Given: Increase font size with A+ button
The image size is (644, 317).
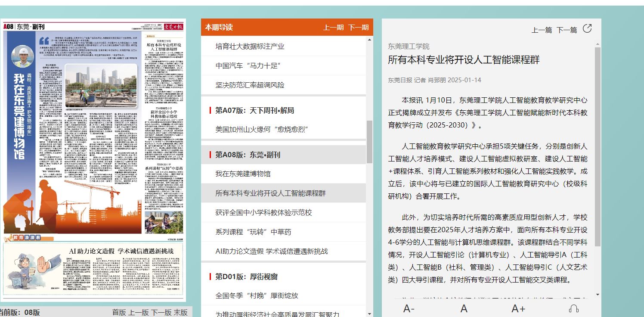Looking at the screenshot, I should click(x=518, y=308).
